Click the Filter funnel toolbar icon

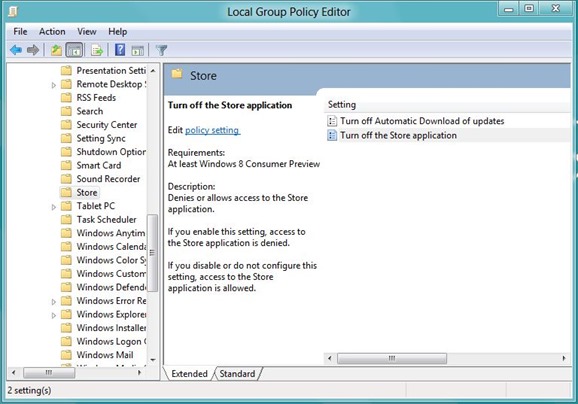pos(161,50)
